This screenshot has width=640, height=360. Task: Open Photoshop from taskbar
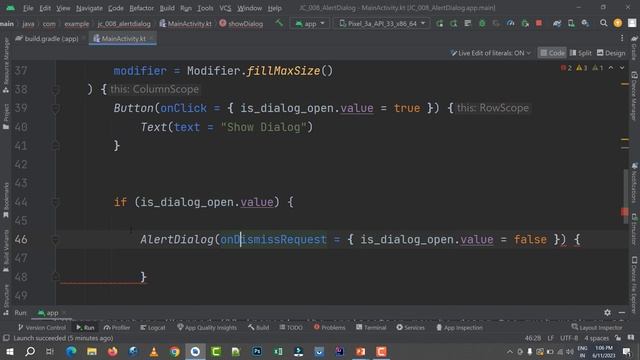click(x=257, y=351)
